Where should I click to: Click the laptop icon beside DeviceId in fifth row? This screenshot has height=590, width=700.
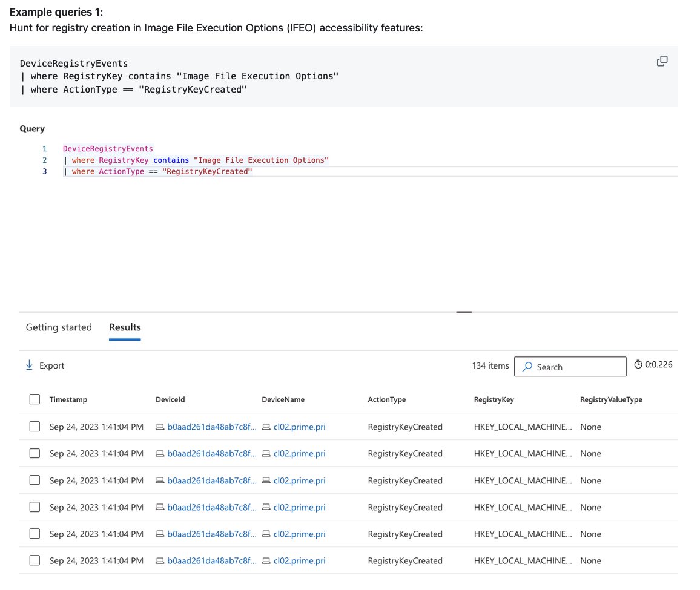pos(160,534)
